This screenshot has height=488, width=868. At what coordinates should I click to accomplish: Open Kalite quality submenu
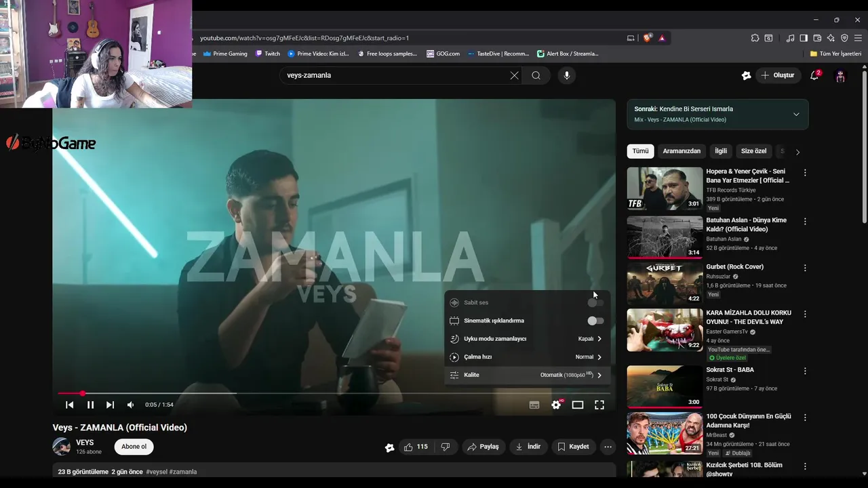(x=527, y=375)
